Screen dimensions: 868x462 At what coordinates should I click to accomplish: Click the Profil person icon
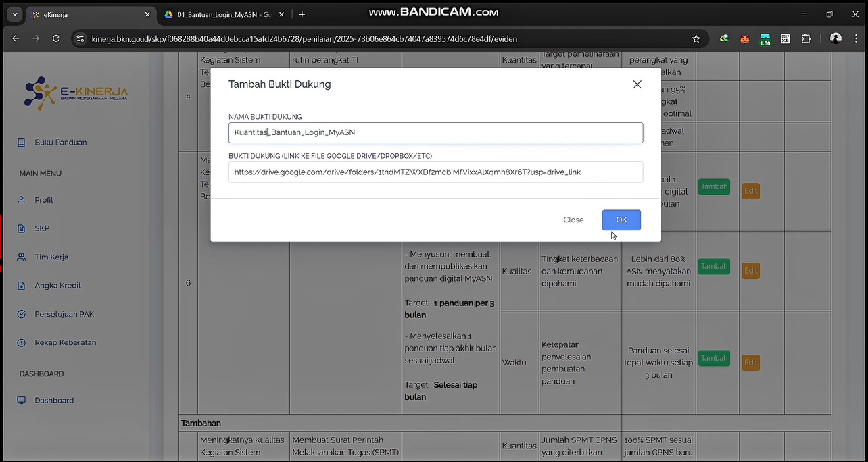(x=22, y=200)
